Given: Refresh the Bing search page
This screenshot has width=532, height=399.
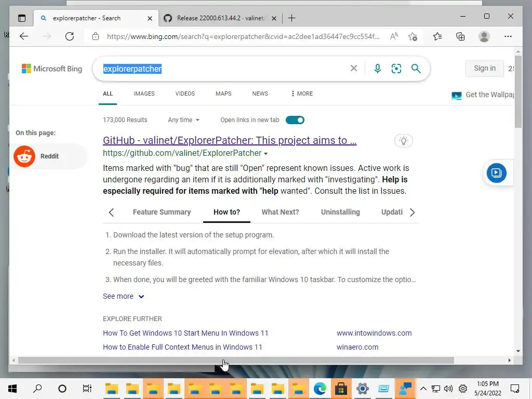Looking at the screenshot, I should (x=70, y=36).
